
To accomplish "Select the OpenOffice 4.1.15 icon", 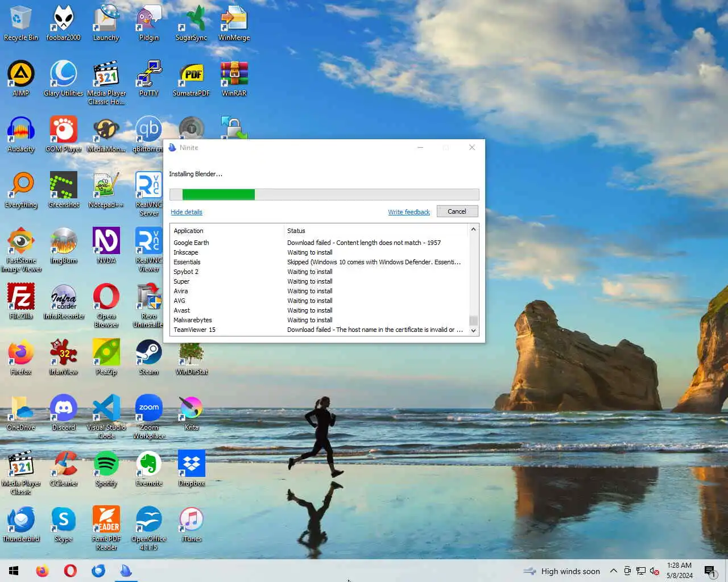I will pos(148,529).
